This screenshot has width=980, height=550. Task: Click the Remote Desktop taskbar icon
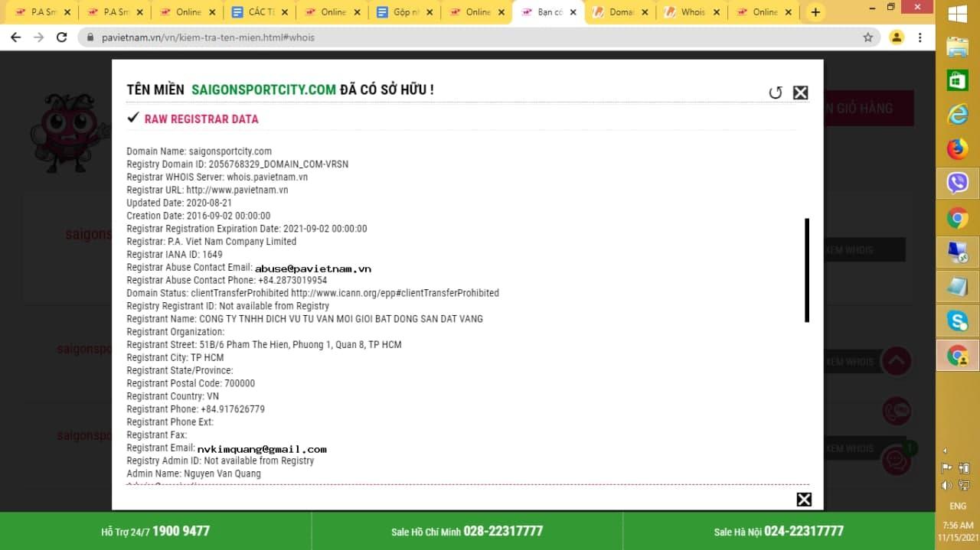point(958,252)
